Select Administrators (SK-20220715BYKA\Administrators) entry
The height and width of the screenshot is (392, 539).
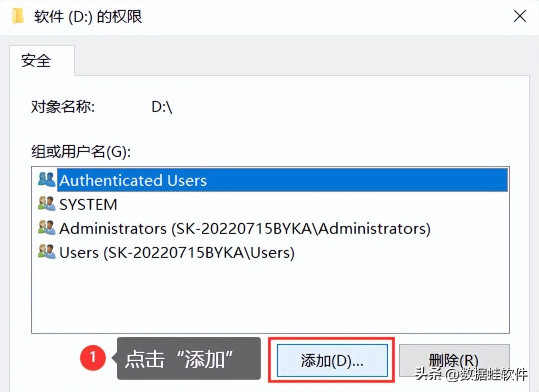pyautogui.click(x=244, y=228)
